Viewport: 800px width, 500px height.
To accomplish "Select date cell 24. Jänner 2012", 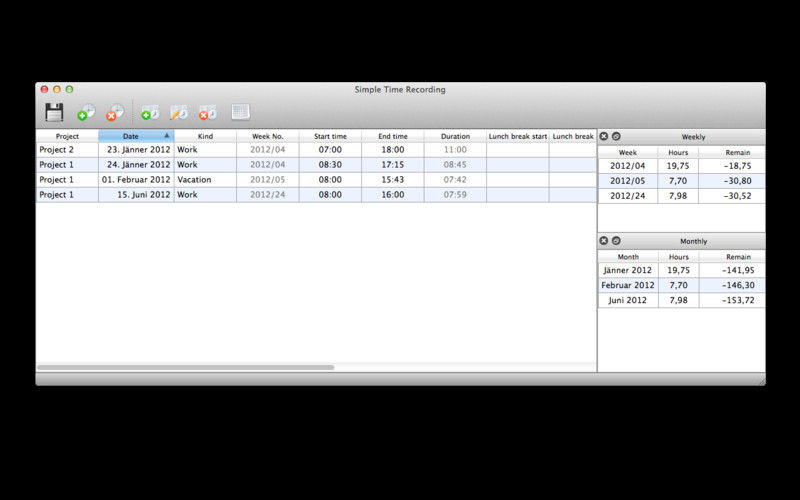I will coord(136,164).
